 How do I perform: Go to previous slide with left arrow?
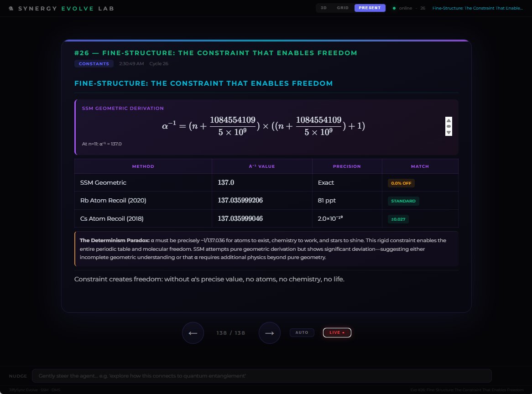click(x=193, y=333)
